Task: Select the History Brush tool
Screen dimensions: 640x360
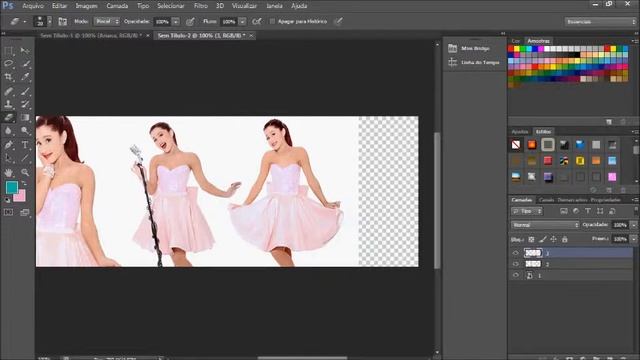Action: coord(25,104)
